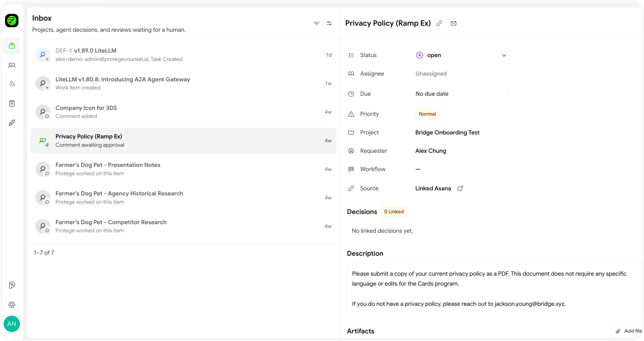Open Linked Asana source link
This screenshot has height=341, width=644.
click(x=433, y=188)
